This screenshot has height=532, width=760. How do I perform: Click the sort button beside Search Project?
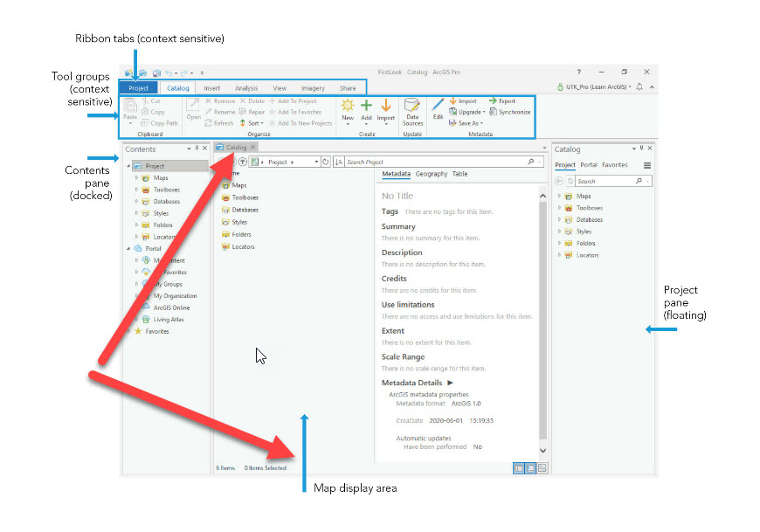point(339,162)
